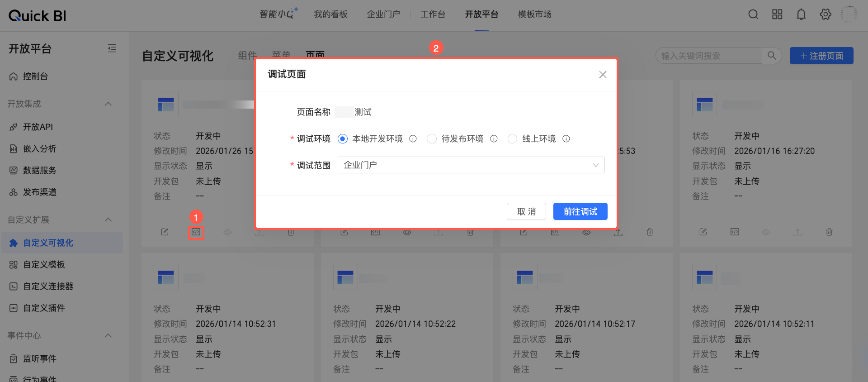The height and width of the screenshot is (382, 868).
Task: Collapse the 事件中心 sidebar section
Action: point(108,335)
